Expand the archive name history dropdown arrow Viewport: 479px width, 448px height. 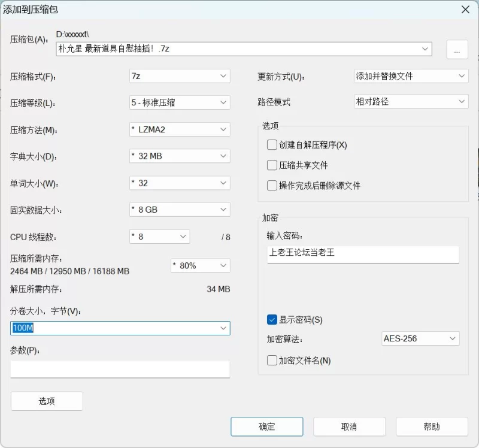coord(425,49)
